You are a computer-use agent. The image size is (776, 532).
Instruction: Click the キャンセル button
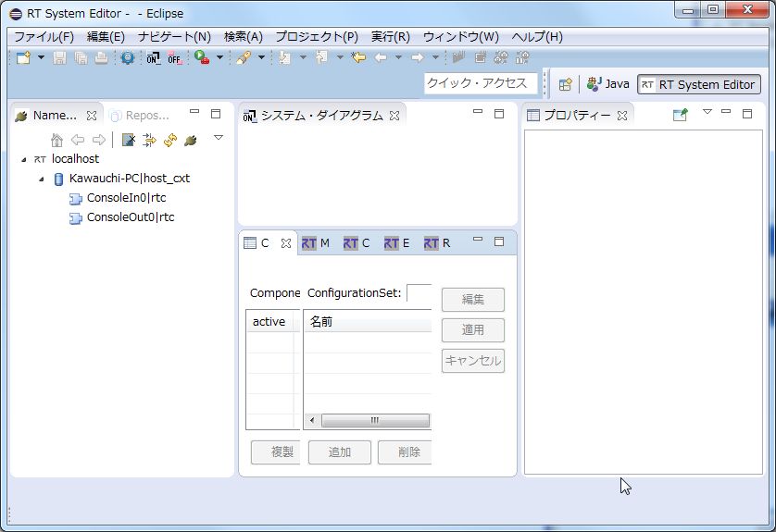(x=473, y=361)
